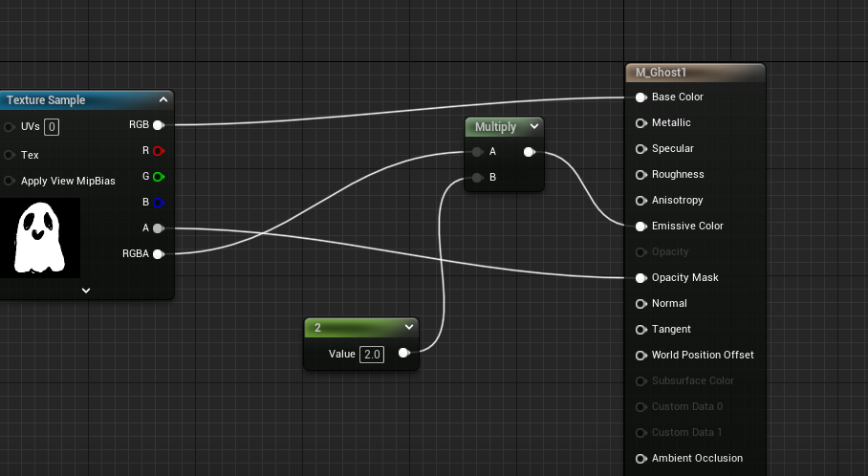Collapse the Texture Sample node header arrow
The image size is (868, 476).
pyautogui.click(x=163, y=99)
